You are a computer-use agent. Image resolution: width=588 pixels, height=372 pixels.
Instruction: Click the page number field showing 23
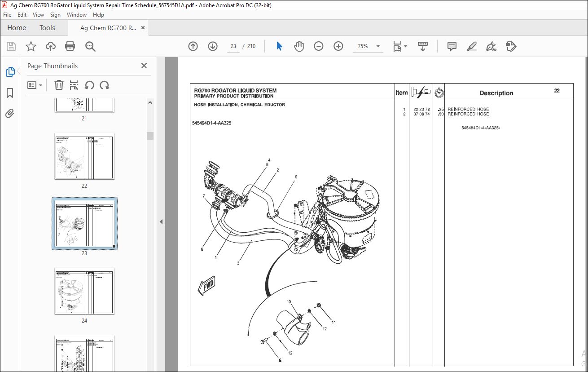(233, 46)
